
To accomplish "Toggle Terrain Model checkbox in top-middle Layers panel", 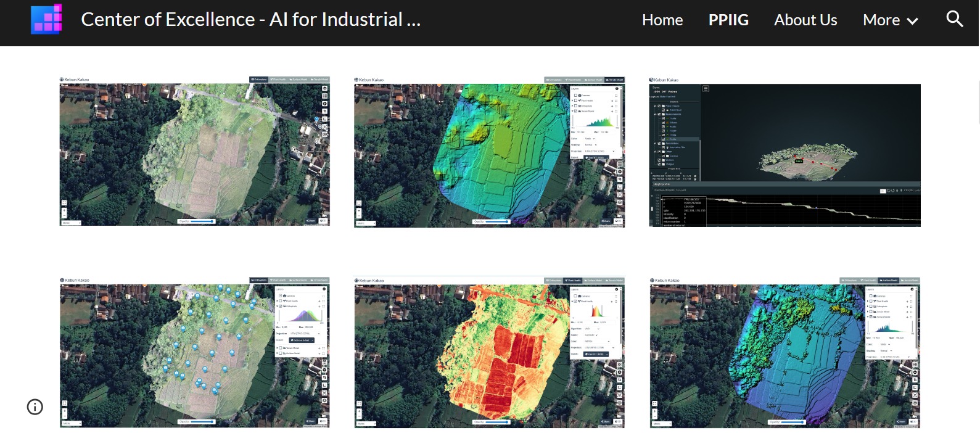I will click(576, 111).
